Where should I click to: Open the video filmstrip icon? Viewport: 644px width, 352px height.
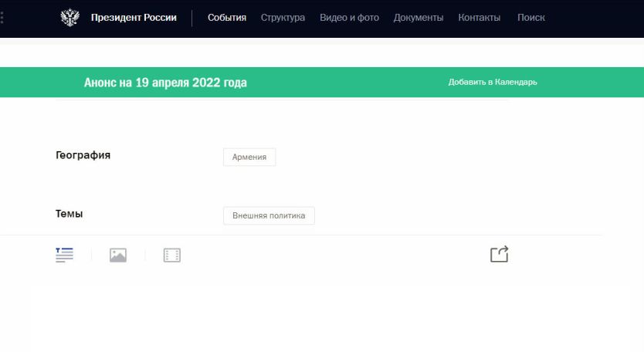171,255
